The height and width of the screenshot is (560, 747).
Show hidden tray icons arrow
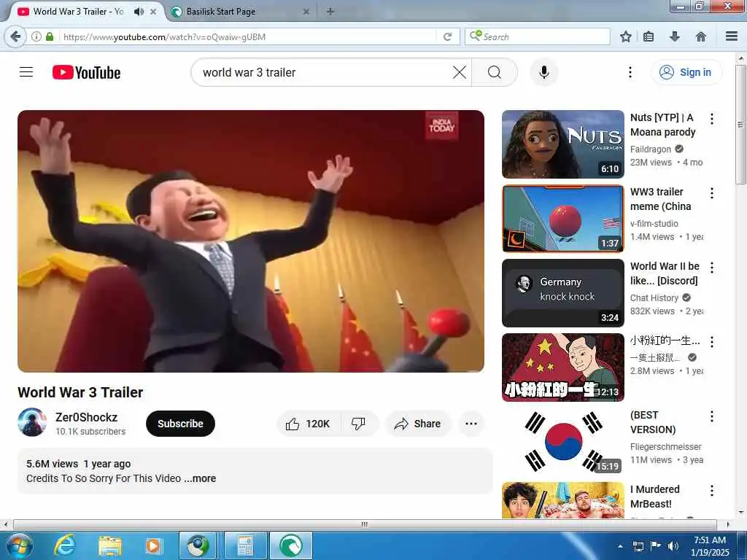tap(620, 546)
